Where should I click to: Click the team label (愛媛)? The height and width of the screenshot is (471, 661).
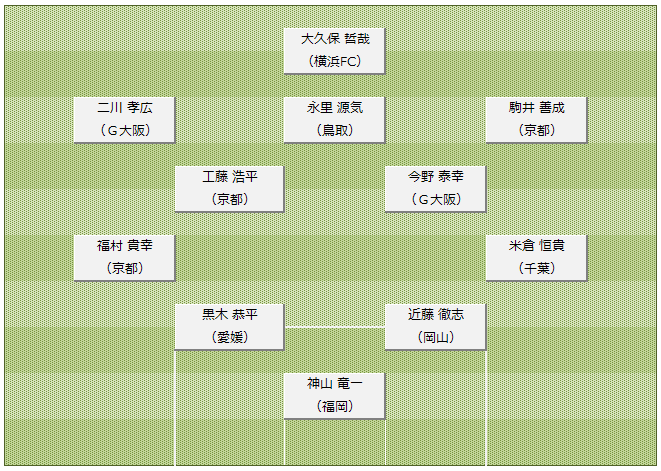tap(230, 337)
